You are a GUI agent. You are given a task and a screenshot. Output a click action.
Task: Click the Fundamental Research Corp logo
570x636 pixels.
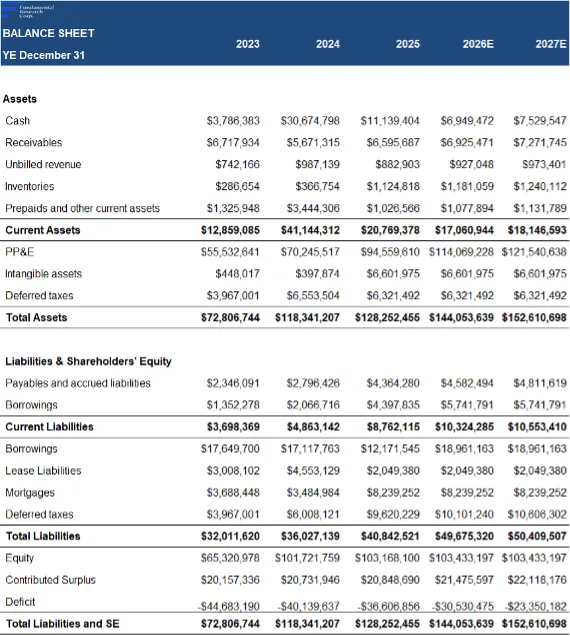click(x=28, y=11)
